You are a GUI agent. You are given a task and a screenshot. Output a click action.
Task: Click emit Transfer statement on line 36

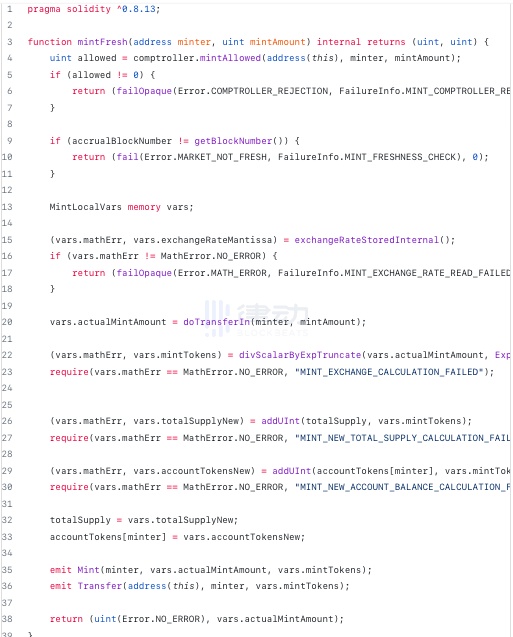pyautogui.click(x=199, y=586)
